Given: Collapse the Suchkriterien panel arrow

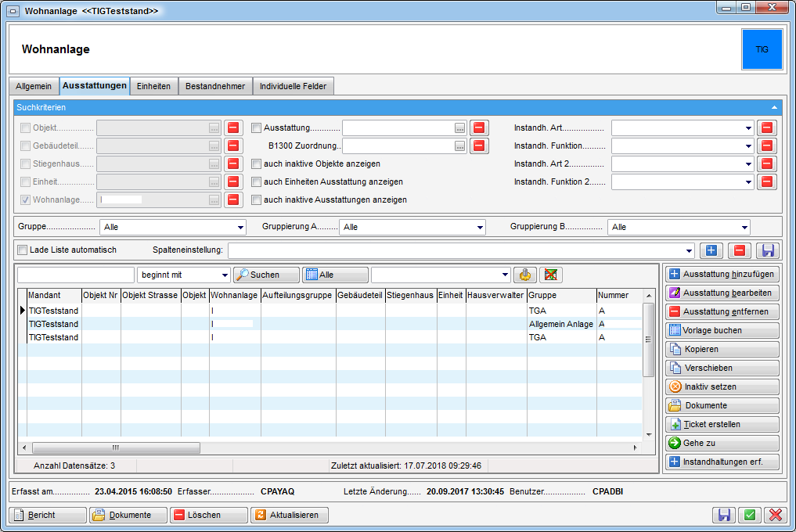Looking at the screenshot, I should point(774,108).
